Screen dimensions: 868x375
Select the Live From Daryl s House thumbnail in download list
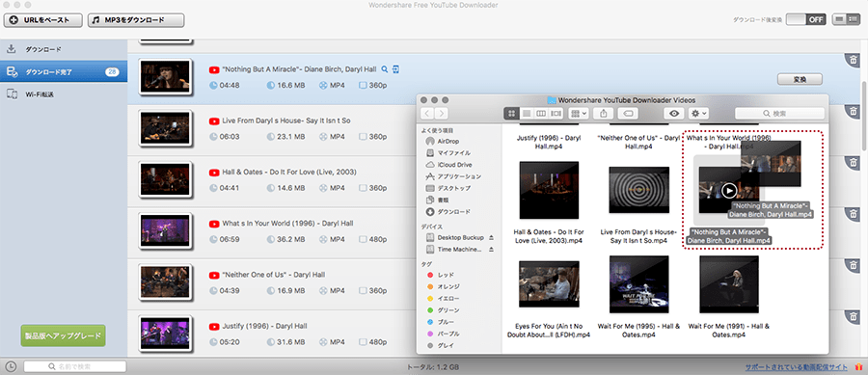(165, 128)
